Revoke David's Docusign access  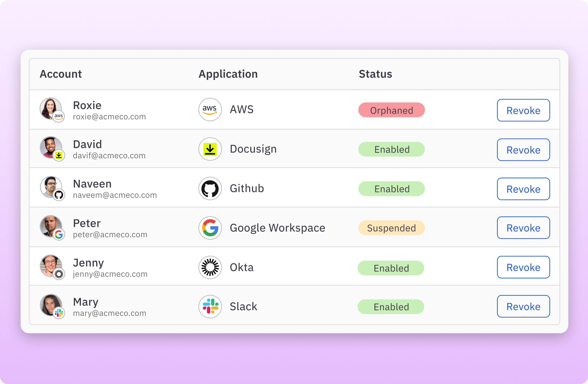(x=523, y=150)
